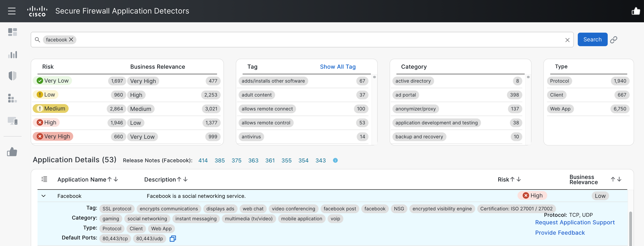
Task: Open the devices panel from the sidebar
Action: tap(12, 121)
